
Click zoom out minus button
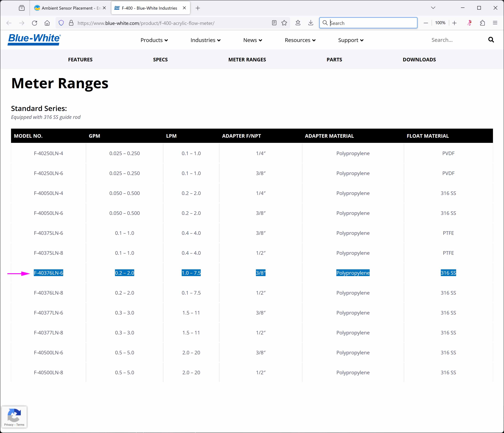click(x=426, y=23)
